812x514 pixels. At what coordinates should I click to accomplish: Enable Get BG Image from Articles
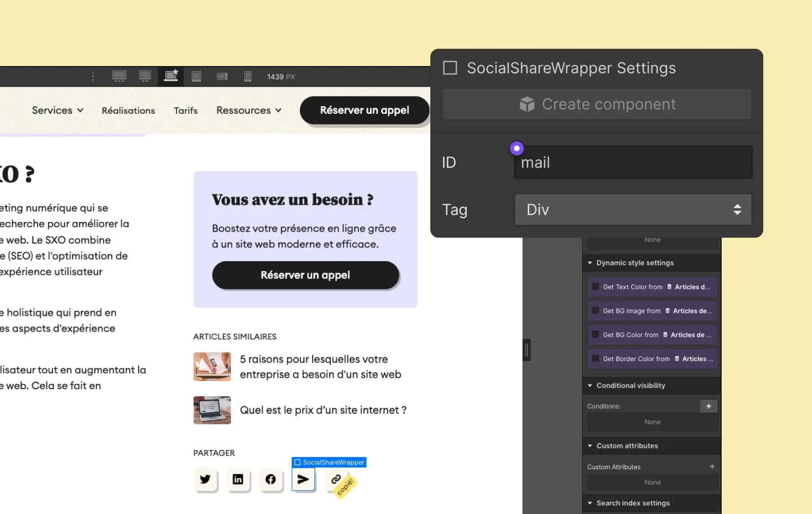point(596,310)
